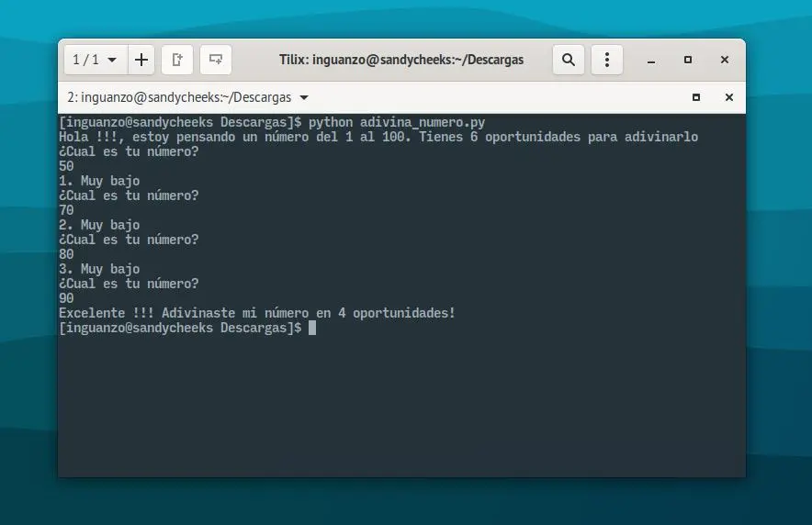The height and width of the screenshot is (525, 812).
Task: Expand terminal title dropdown arrow
Action: [x=304, y=98]
